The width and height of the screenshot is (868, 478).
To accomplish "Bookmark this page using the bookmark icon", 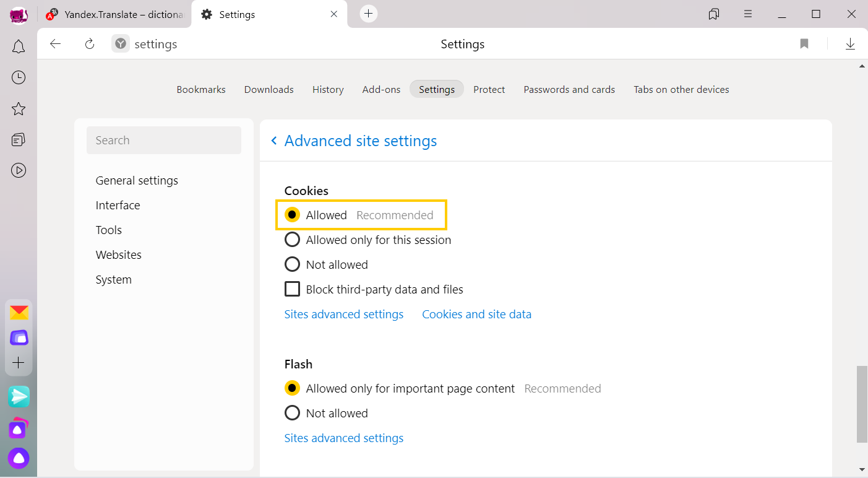I will point(804,44).
